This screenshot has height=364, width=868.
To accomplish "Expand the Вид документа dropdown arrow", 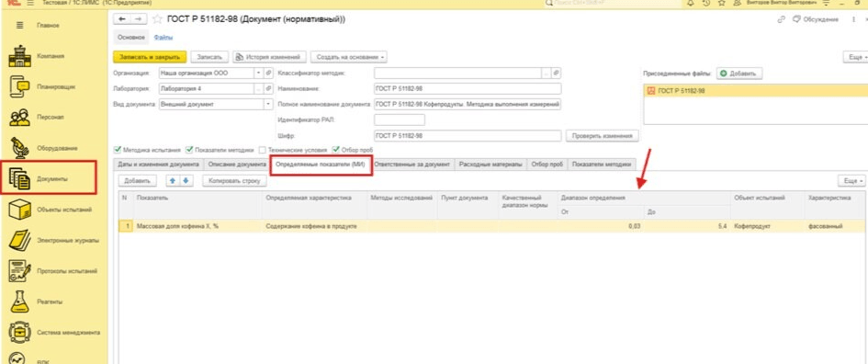I will pos(269,104).
